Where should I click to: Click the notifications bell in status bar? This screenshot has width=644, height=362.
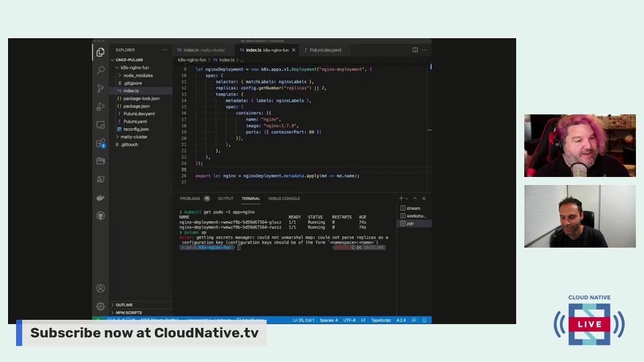[424, 320]
